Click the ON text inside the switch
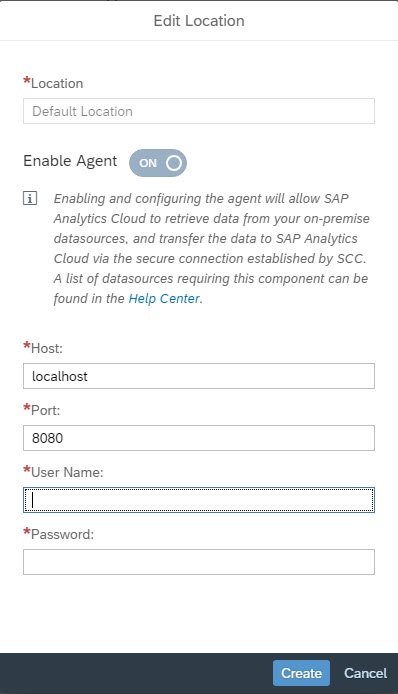 [148, 163]
